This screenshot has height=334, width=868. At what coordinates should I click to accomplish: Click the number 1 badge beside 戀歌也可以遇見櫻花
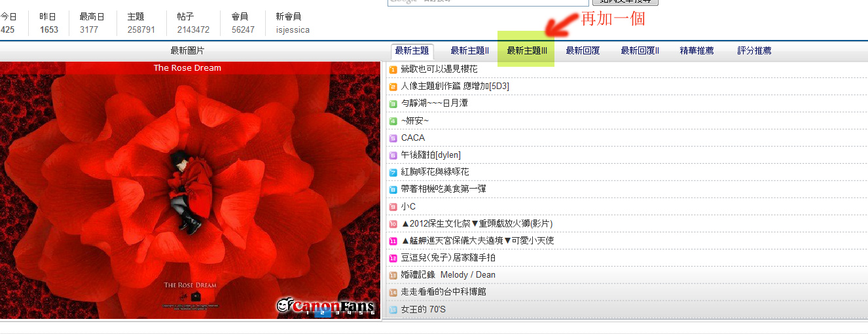[x=393, y=69]
